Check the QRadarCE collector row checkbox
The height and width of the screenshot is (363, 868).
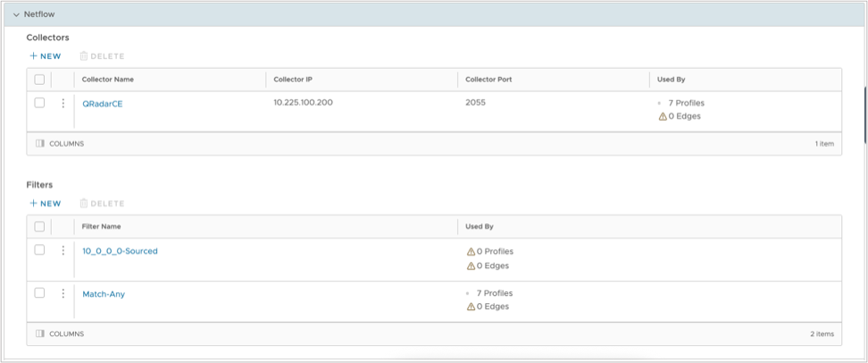pos(39,103)
